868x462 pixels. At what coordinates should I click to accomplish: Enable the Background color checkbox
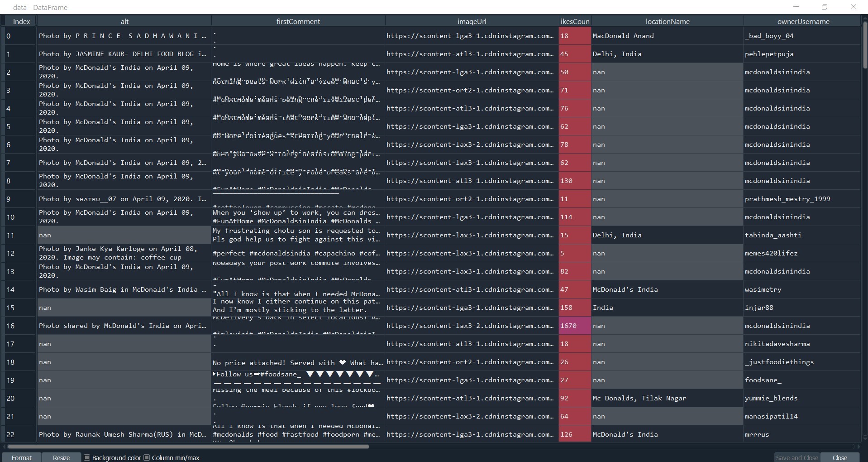click(x=87, y=457)
